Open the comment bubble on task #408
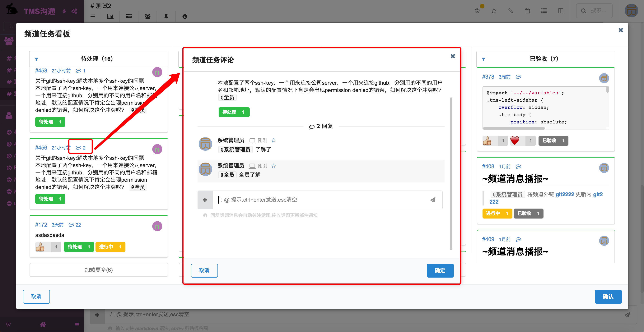Viewport: 644px width, 332px height. [x=518, y=167]
